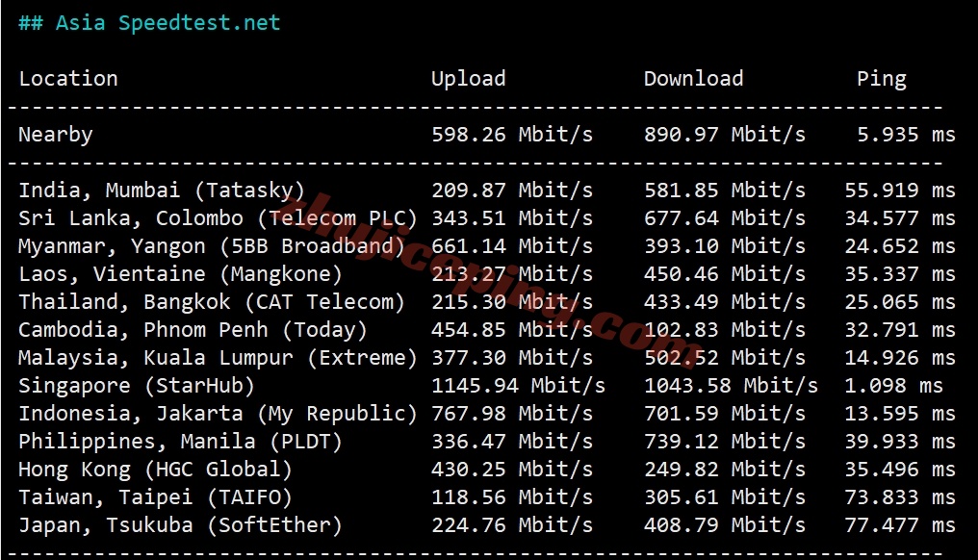Select Jakarta ping 13.595 ms
The image size is (978, 560).
coord(900,414)
